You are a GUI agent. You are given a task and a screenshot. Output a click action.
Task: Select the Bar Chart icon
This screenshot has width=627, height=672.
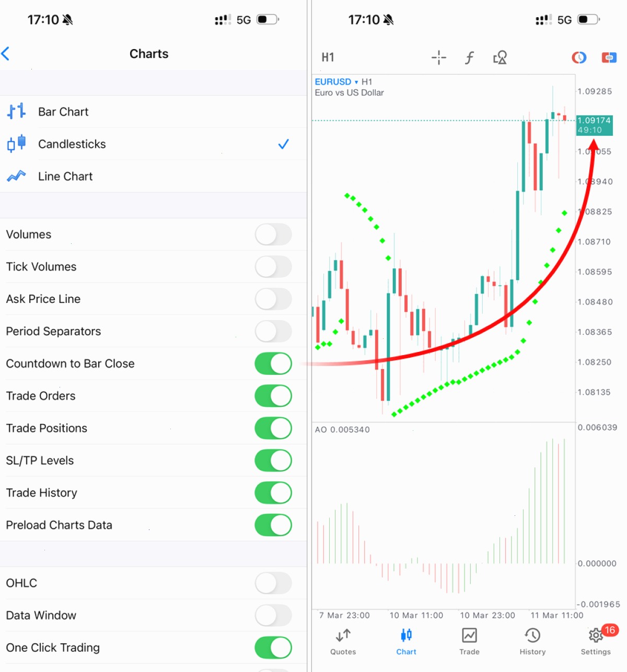click(x=16, y=111)
